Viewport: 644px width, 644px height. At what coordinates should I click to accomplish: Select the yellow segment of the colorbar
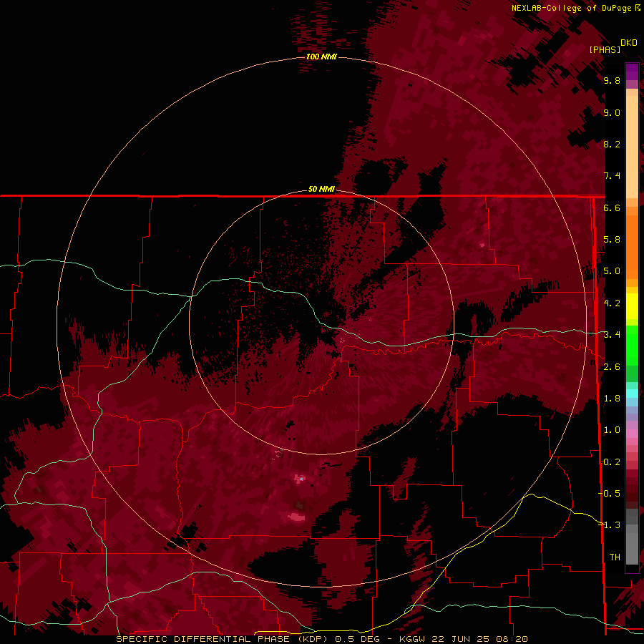click(632, 306)
